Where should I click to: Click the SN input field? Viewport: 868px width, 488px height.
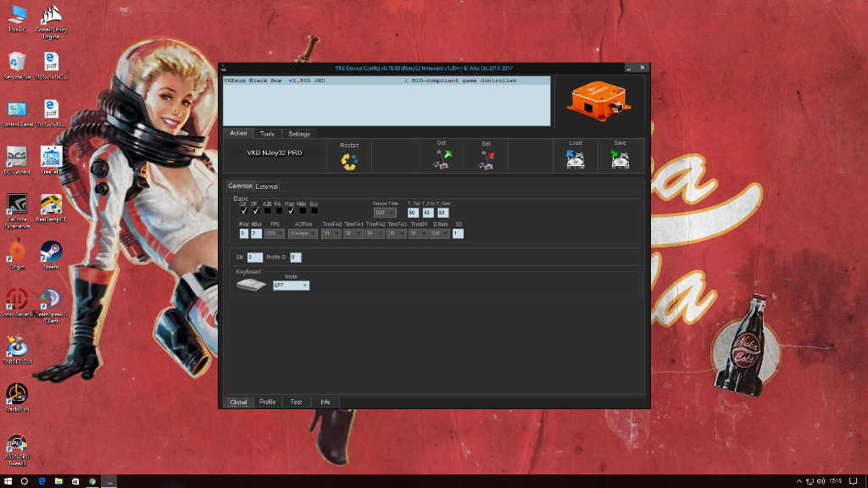254,258
